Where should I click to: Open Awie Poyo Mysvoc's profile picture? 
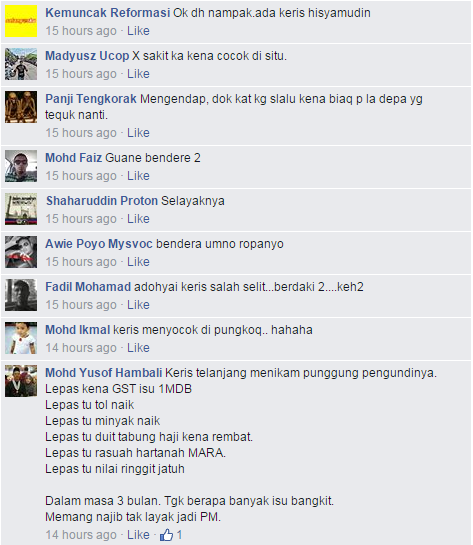pos(21,252)
